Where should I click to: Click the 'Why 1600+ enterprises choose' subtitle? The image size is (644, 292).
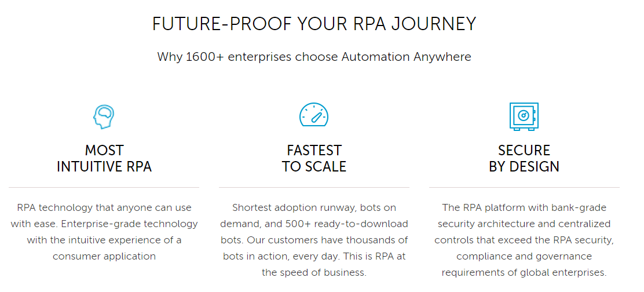click(x=248, y=57)
